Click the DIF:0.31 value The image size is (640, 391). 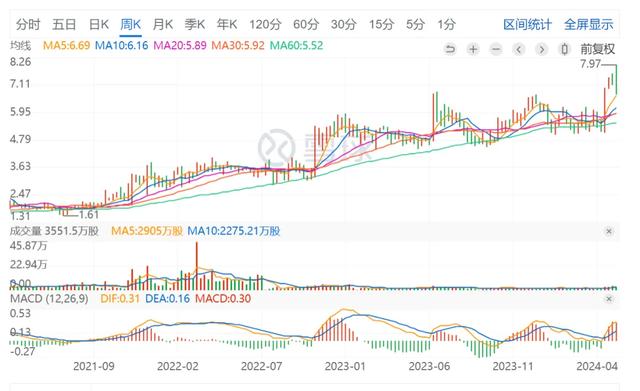[120, 298]
